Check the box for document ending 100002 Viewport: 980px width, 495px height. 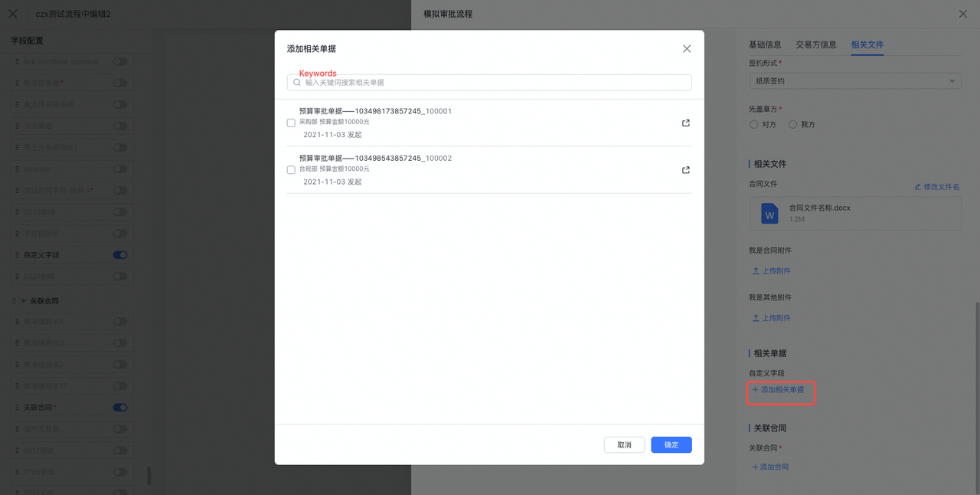[291, 170]
